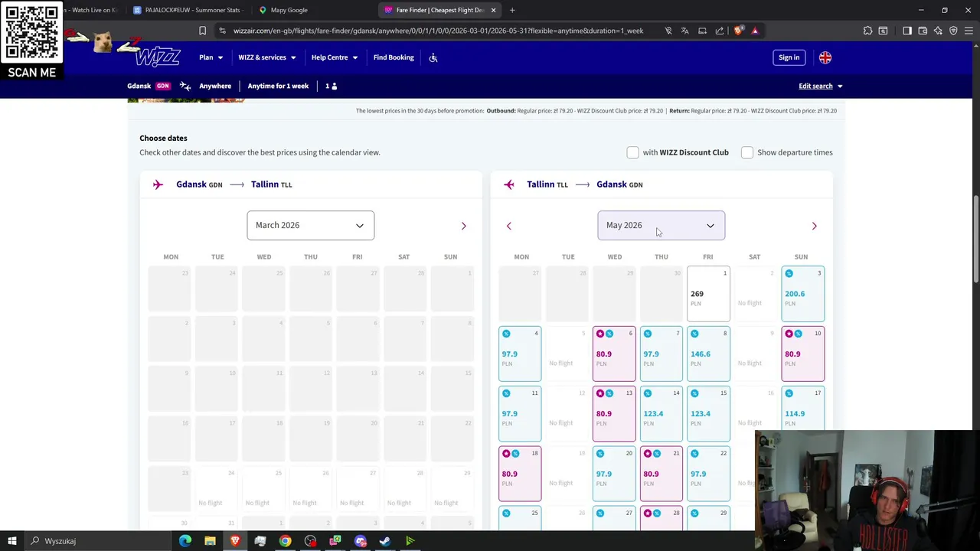Open Brave Wallet icon in toolbar
Image resolution: width=980 pixels, height=551 pixels.
click(x=923, y=31)
